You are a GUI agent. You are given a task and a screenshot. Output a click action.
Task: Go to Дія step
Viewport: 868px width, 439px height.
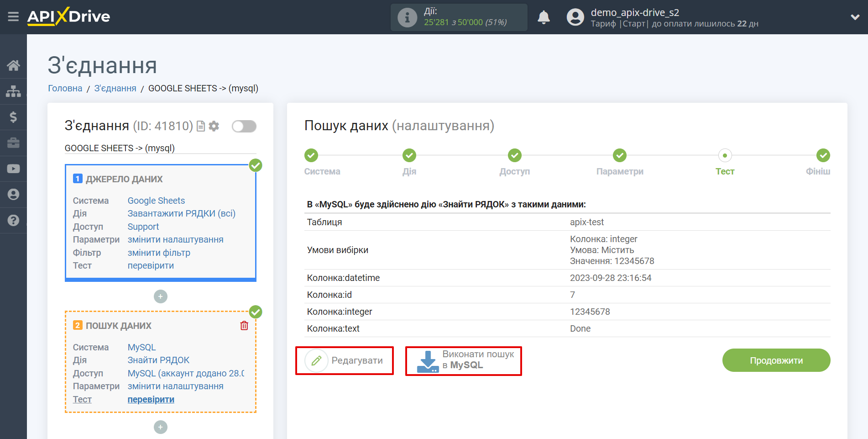[x=409, y=155]
